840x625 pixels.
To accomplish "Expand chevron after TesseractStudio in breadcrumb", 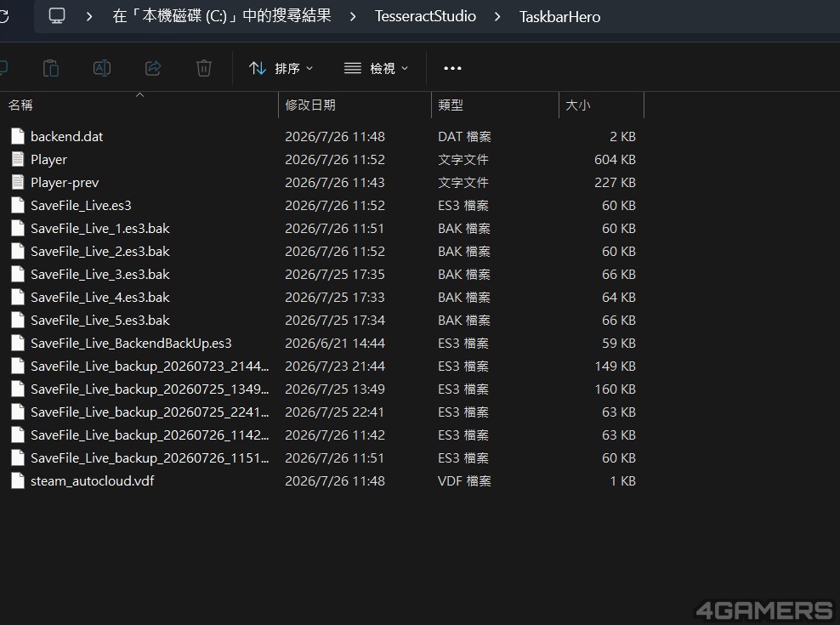I will 497,17.
